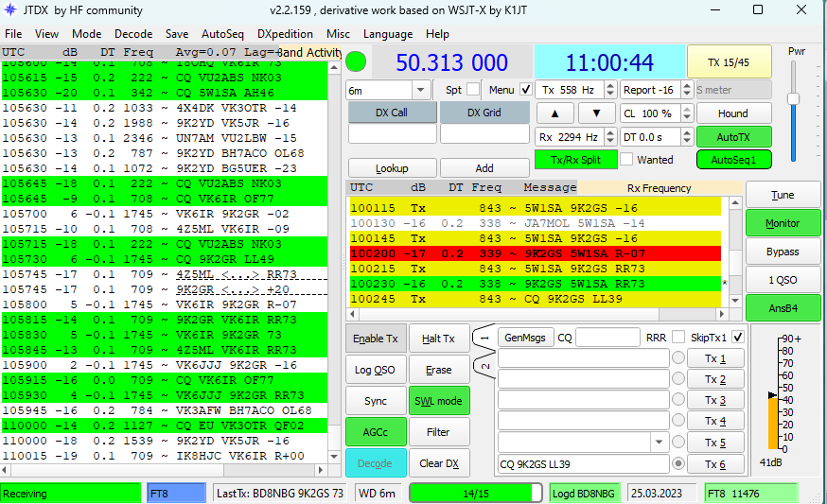Click the Lookup button
The width and height of the screenshot is (827, 504).
tap(392, 168)
